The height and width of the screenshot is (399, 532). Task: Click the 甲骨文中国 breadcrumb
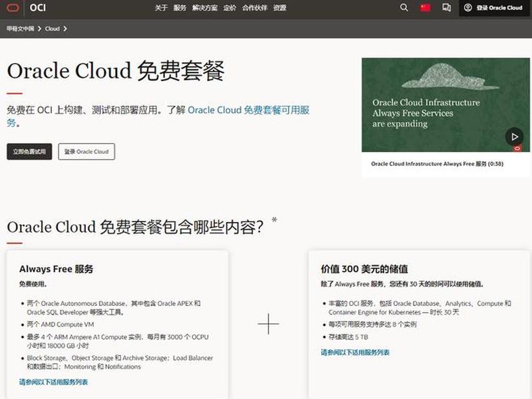tap(20, 29)
